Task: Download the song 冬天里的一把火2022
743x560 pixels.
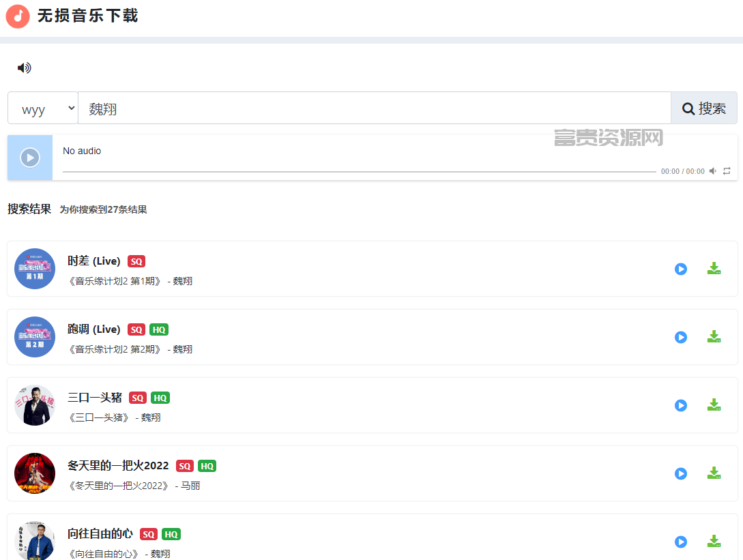Action: (x=714, y=473)
